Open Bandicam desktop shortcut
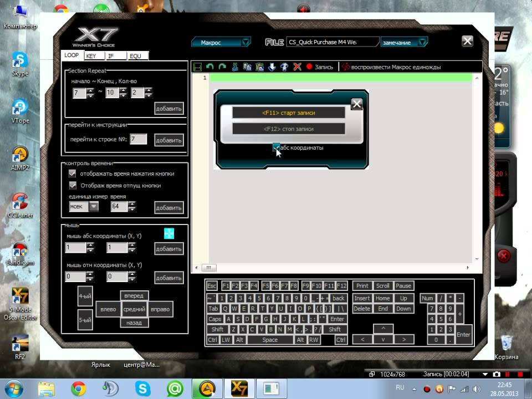 pyautogui.click(x=20, y=253)
